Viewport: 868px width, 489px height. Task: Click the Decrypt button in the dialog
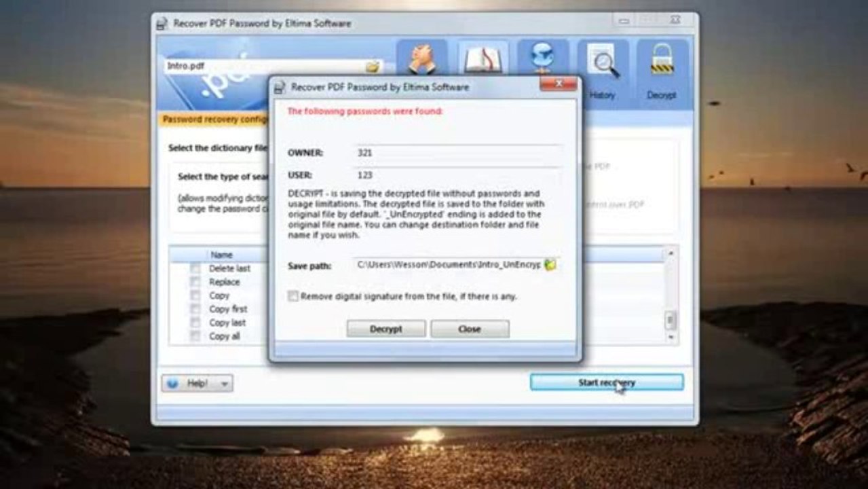pyautogui.click(x=386, y=329)
